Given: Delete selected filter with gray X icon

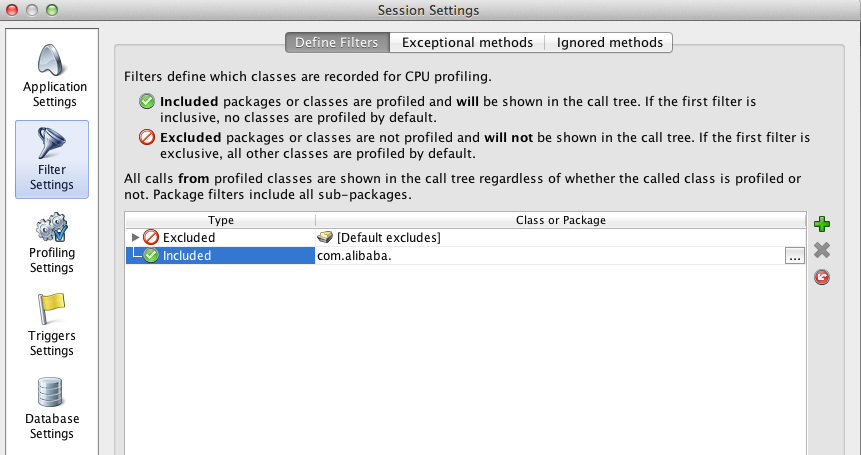Looking at the screenshot, I should tap(822, 250).
